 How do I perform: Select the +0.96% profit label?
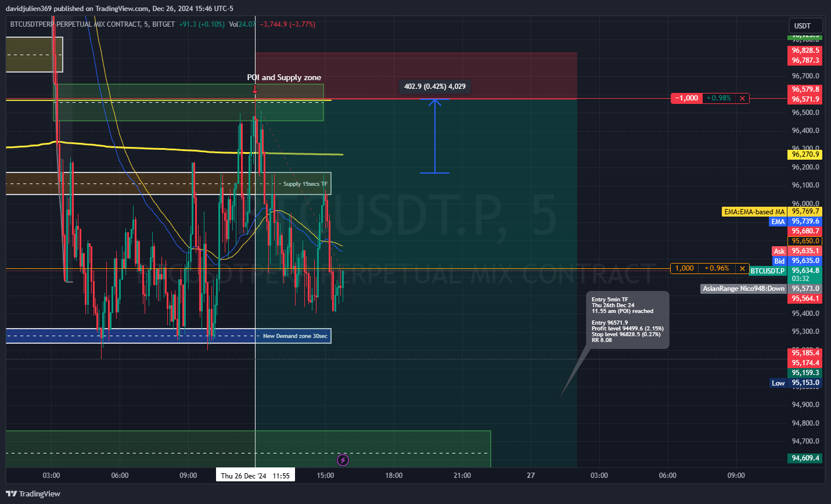point(717,268)
